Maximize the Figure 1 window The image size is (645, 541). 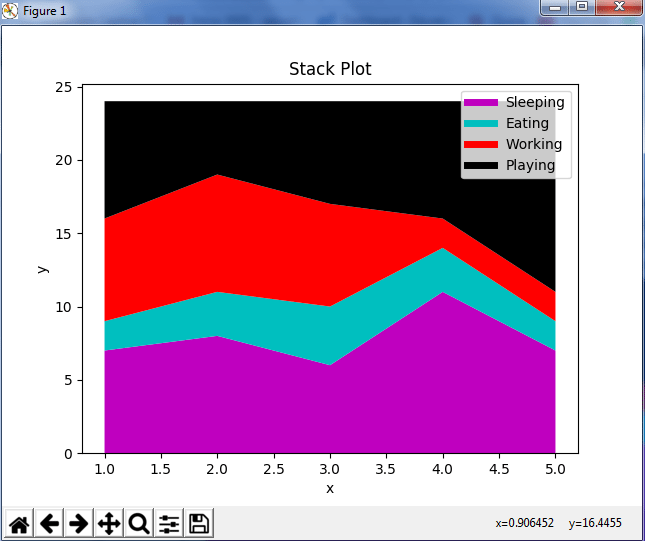tap(582, 7)
